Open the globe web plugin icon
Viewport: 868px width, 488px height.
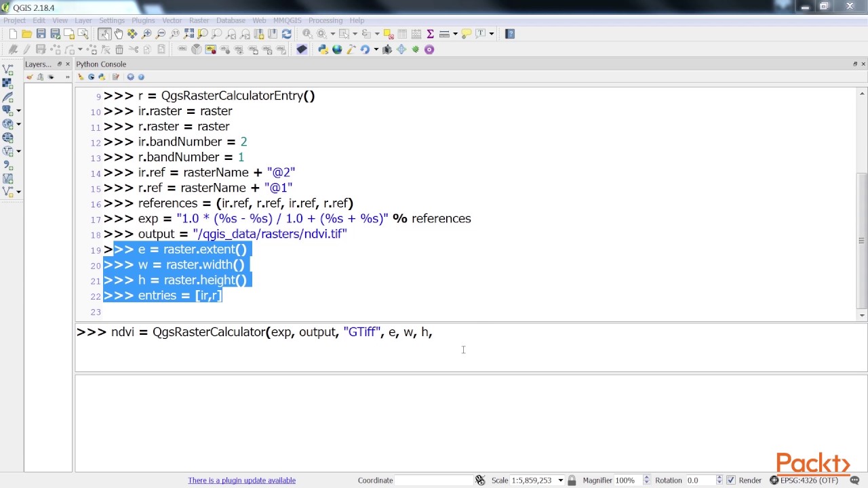(x=337, y=49)
